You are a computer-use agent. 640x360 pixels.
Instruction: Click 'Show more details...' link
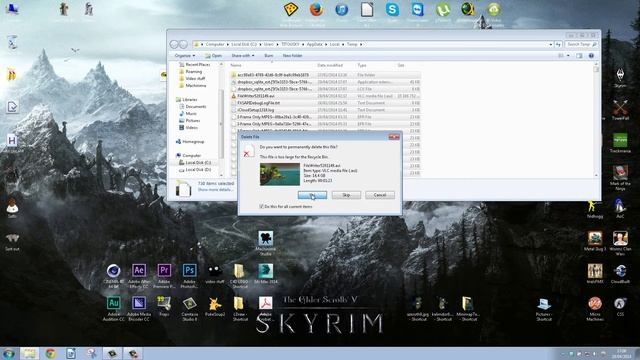(x=215, y=190)
